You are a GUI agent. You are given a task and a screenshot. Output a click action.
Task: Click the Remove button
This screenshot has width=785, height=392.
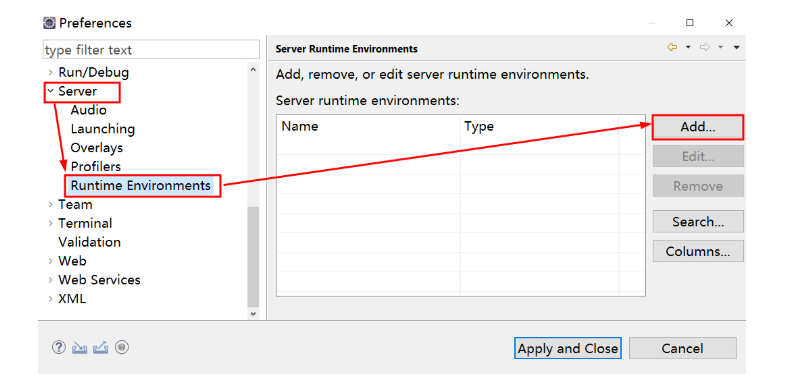(x=698, y=186)
